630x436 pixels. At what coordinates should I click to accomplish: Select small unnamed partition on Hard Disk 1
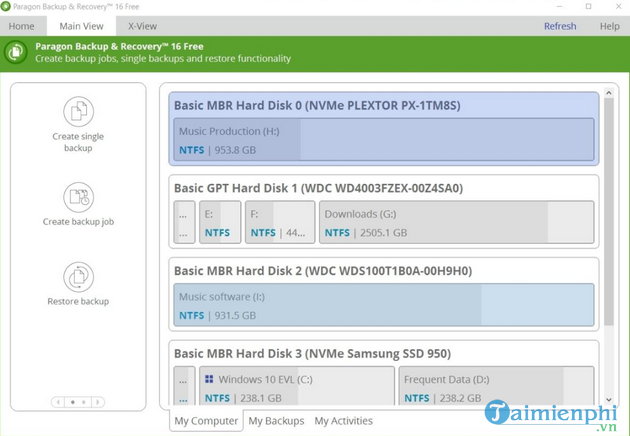tap(184, 222)
